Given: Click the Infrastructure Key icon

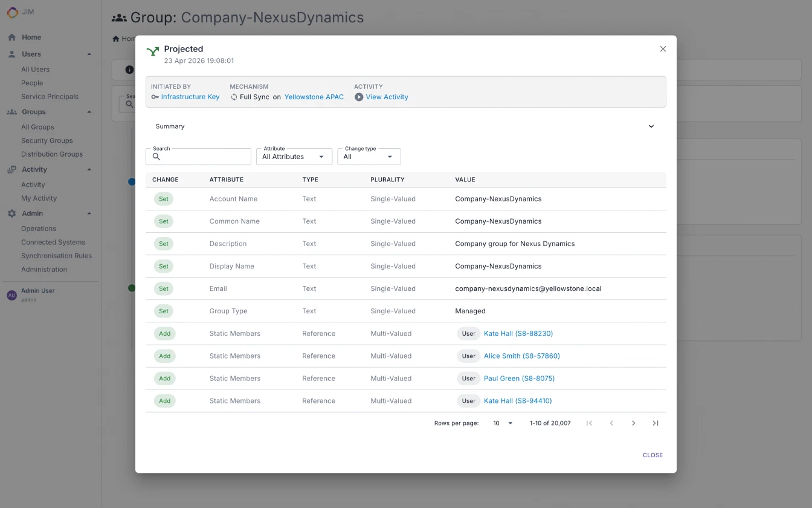Looking at the screenshot, I should coord(155,97).
